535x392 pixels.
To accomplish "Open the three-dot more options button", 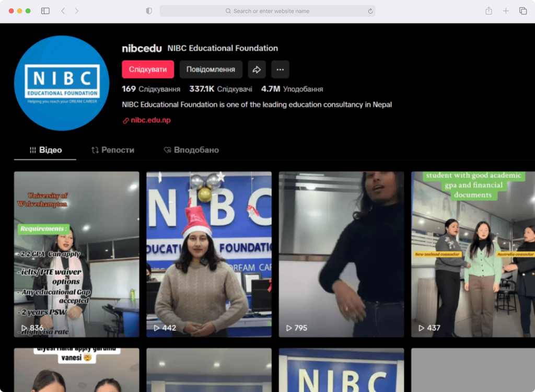I will click(x=280, y=70).
